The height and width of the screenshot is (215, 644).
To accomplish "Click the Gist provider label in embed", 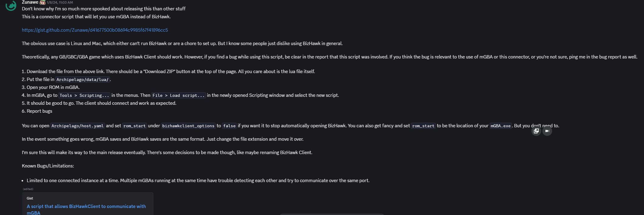I will 30,198.
